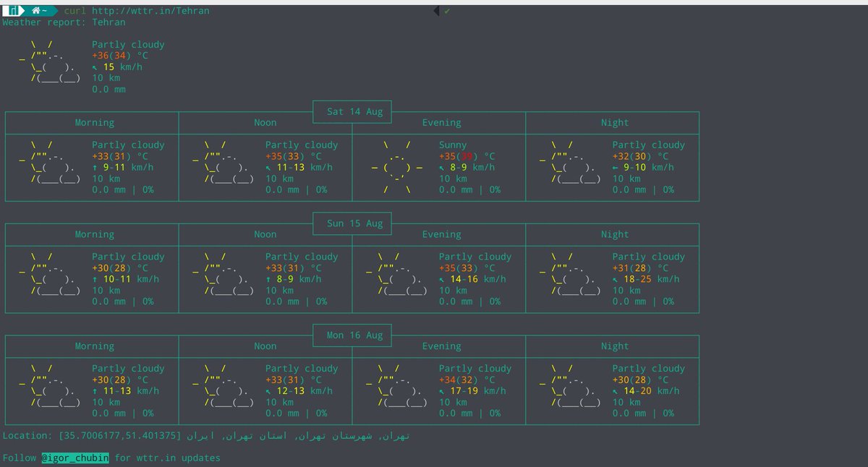Click the 'Weather report: Tehran' heading
The height and width of the screenshot is (467, 868).
[x=64, y=22]
